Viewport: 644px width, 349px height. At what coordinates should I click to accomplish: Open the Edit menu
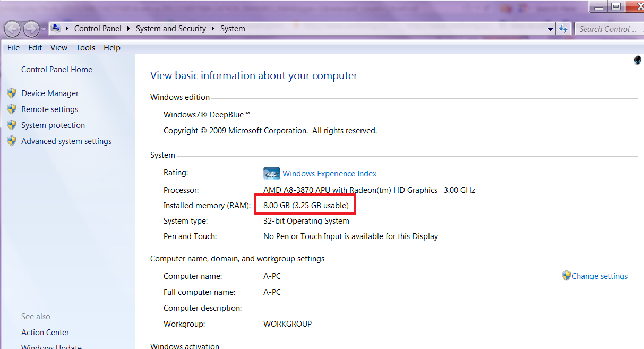click(x=35, y=48)
